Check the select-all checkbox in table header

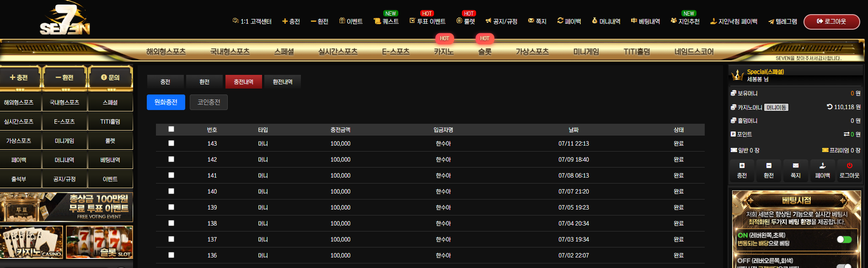(171, 129)
